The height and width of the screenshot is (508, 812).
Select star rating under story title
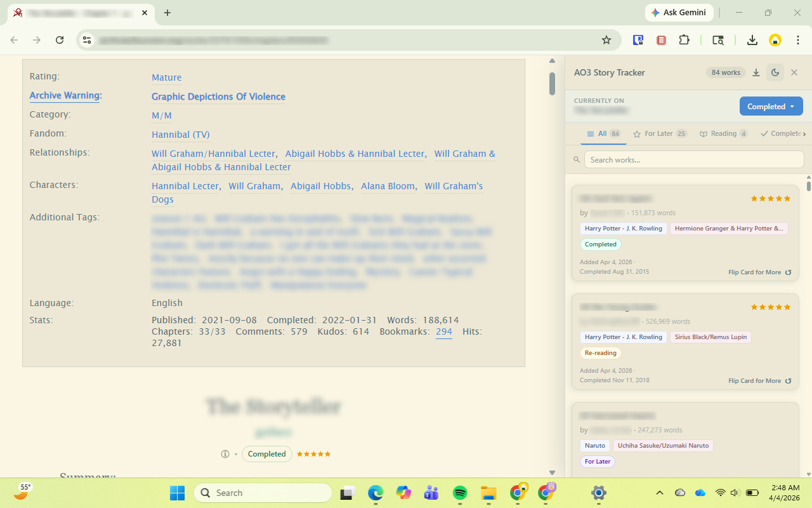coord(313,454)
